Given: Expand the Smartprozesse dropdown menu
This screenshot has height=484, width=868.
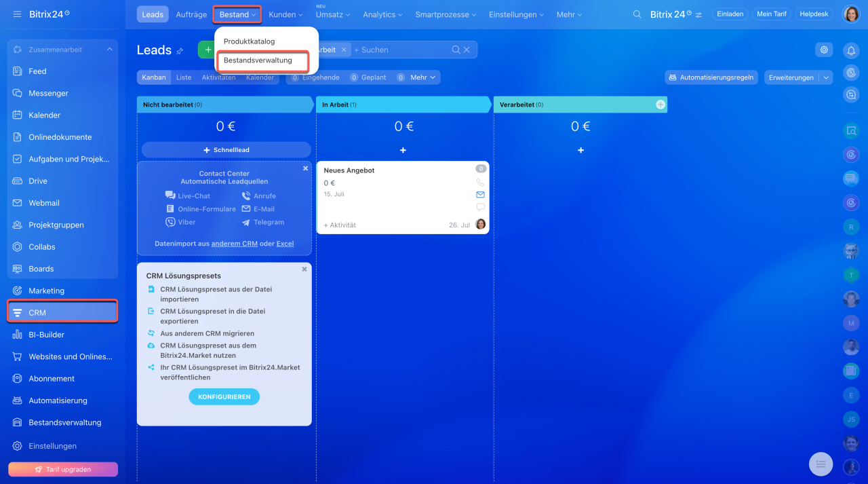Looking at the screenshot, I should pos(446,14).
